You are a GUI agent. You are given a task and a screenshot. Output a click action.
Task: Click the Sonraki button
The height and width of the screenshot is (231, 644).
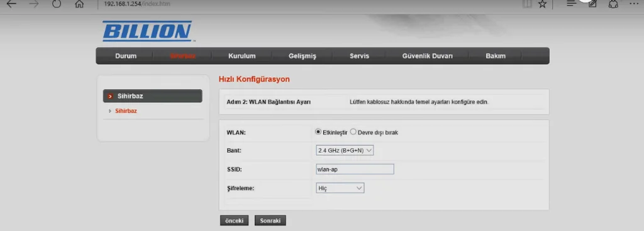[270, 220]
